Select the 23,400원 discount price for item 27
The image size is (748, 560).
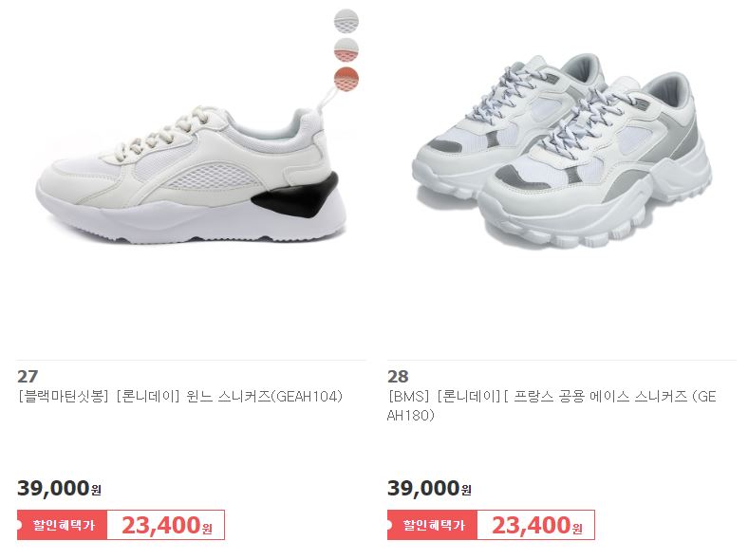[x=166, y=525]
